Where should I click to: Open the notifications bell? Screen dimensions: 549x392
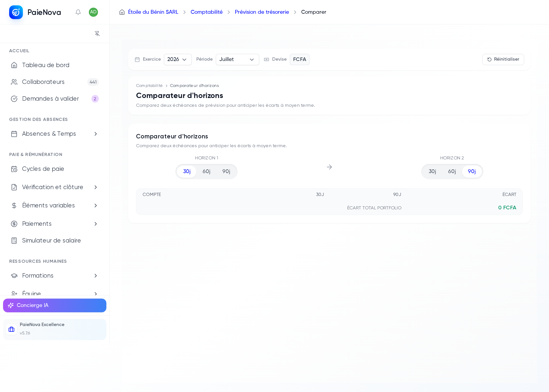tap(78, 12)
